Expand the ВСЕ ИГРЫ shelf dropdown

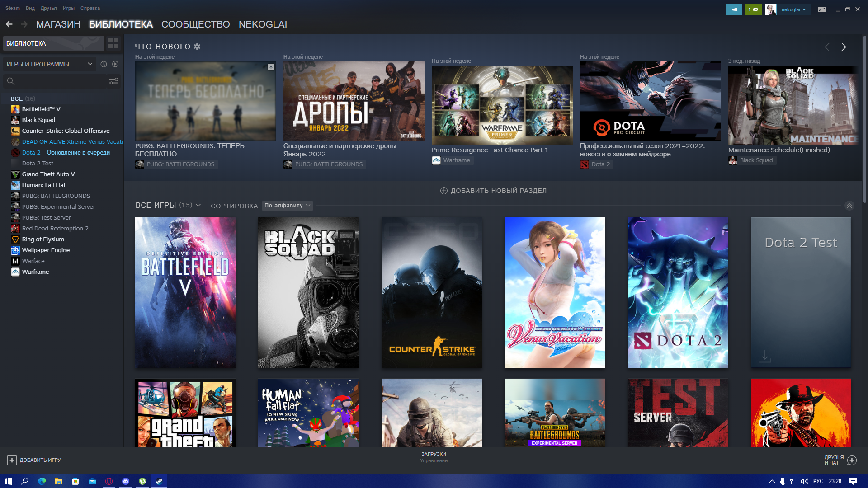tap(198, 205)
